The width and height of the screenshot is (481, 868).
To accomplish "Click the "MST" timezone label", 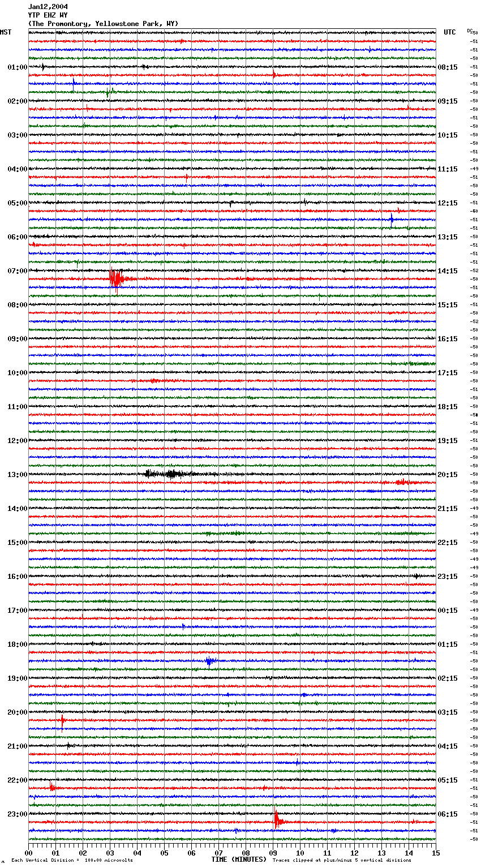I will [6, 32].
